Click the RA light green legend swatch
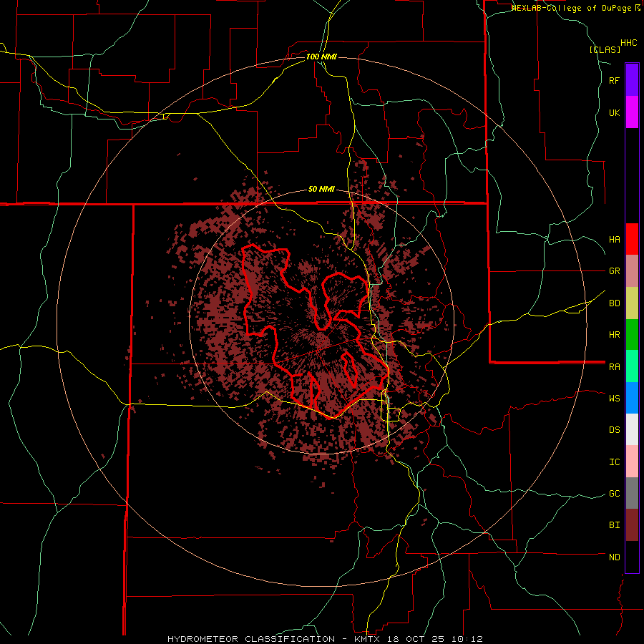Viewport: 644px width, 644px height. pyautogui.click(x=632, y=366)
